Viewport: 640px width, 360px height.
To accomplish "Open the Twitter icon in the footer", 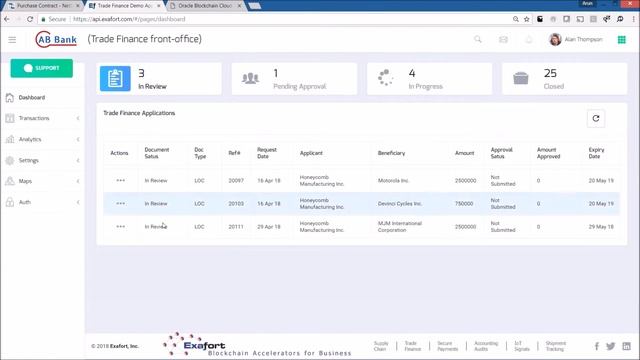I will tap(611, 346).
